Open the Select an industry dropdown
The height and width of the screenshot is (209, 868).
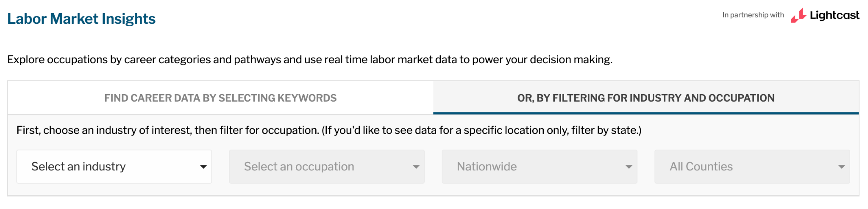point(114,167)
